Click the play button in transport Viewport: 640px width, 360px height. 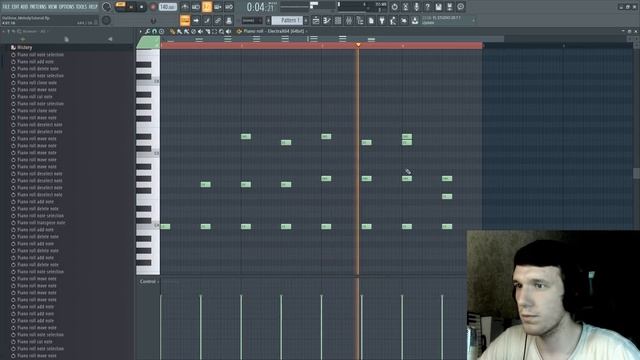[131, 7]
